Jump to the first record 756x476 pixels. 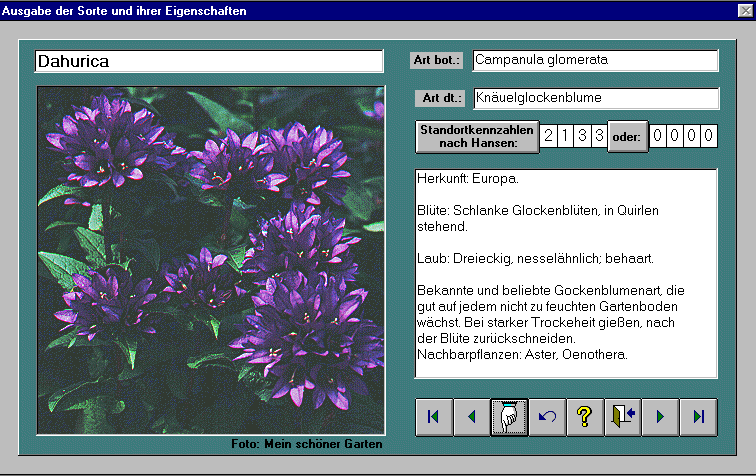pos(433,416)
